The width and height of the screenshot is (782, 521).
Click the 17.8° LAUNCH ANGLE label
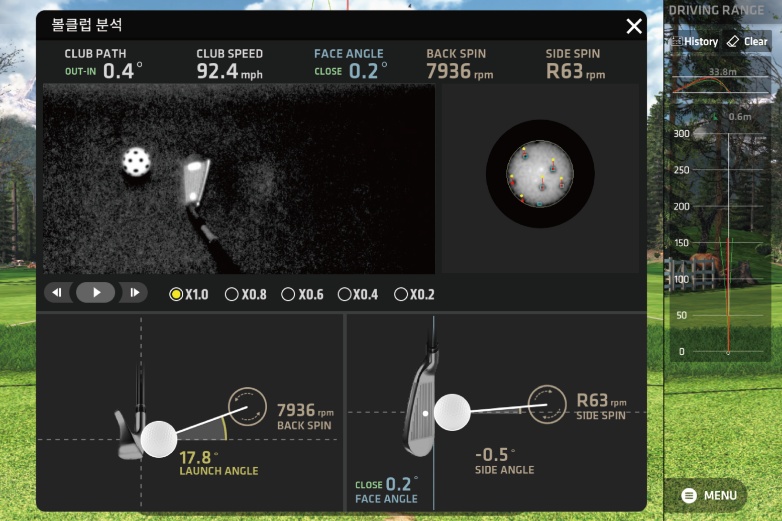tap(218, 463)
